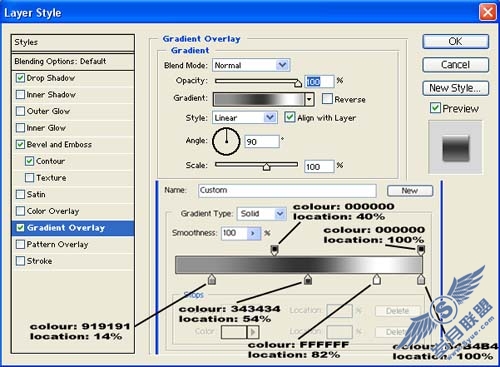Image resolution: width=500 pixels, height=367 pixels.
Task: Click the Smoothness arrow stepper button
Action: coord(253,233)
